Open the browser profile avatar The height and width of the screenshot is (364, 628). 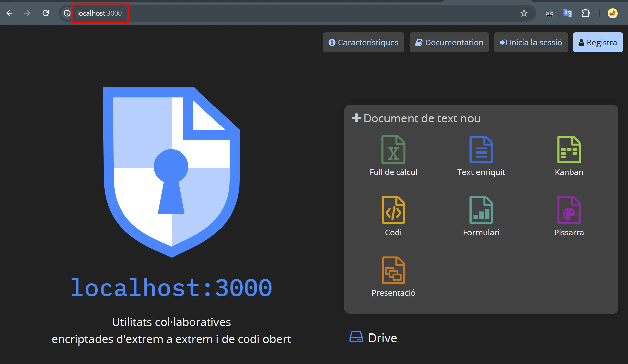click(612, 13)
